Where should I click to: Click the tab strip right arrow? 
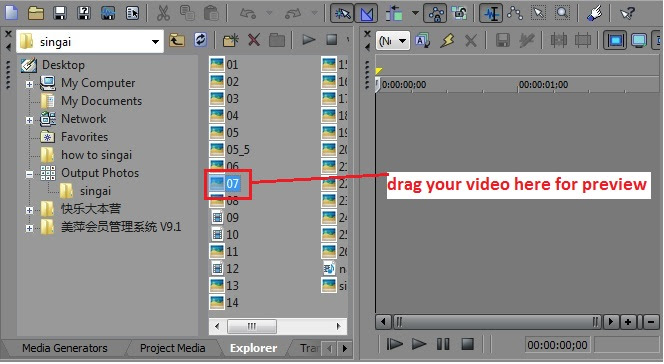[x=345, y=348]
